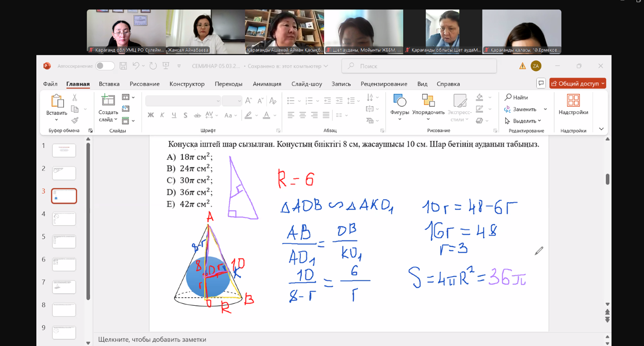644x346 pixels.
Task: Start slideshow from the quick access toolbar
Action: 166,66
